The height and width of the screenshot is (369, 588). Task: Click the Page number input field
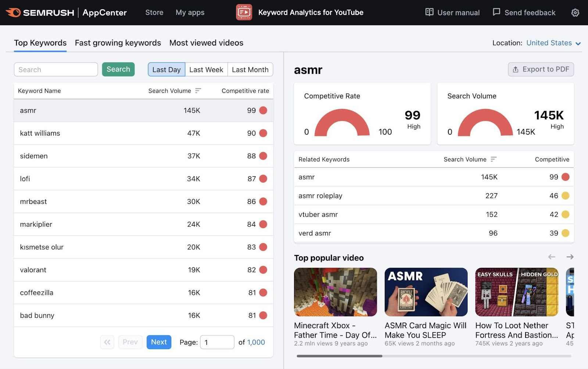(x=217, y=342)
